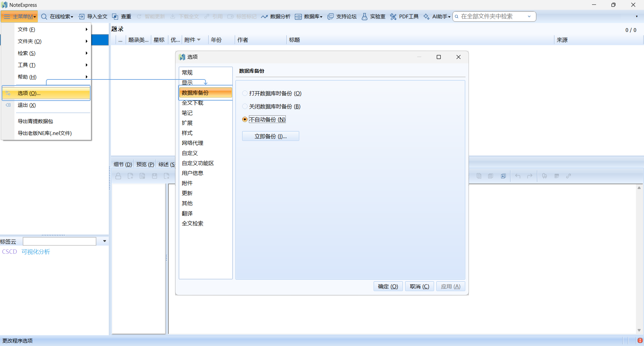Image resolution: width=644 pixels, height=346 pixels.
Task: Click the table grid icon in detail toolbar
Action: click(557, 176)
